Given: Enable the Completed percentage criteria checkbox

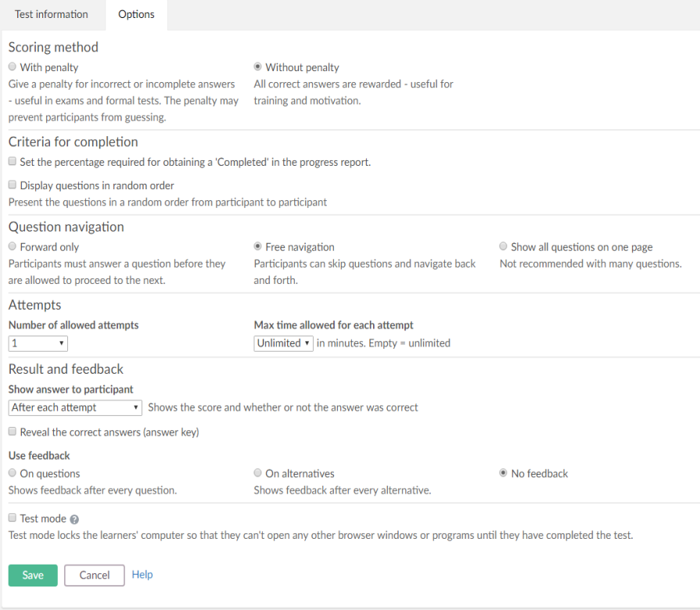Looking at the screenshot, I should click(13, 161).
